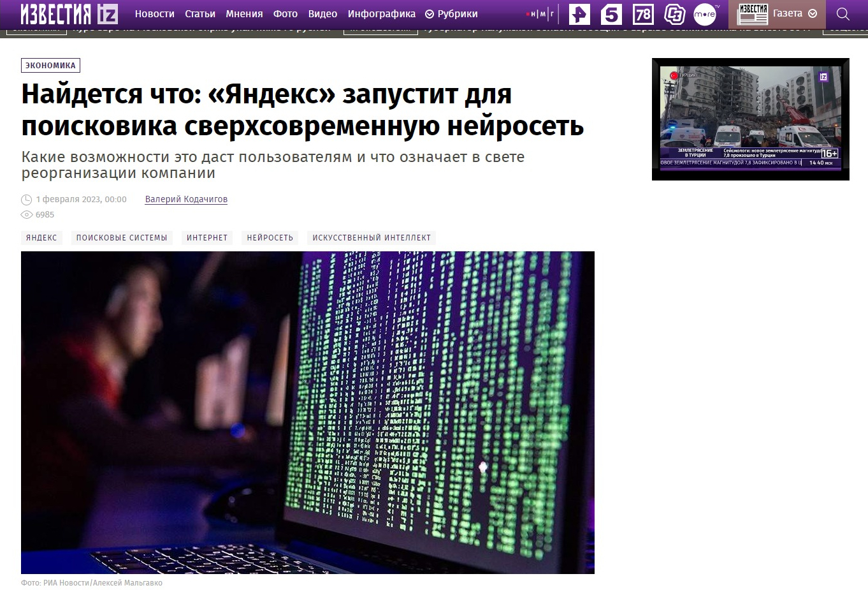Click the ЯНДЕКС tag
This screenshot has height=590, width=868.
pyautogui.click(x=41, y=238)
